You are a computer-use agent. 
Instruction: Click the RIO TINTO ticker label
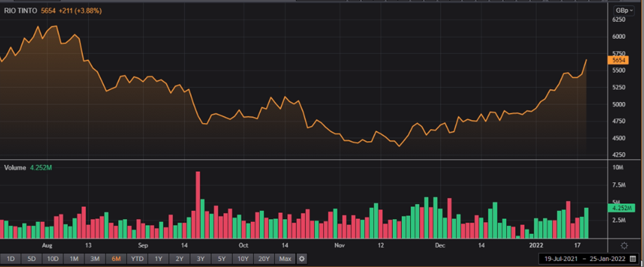[21, 11]
